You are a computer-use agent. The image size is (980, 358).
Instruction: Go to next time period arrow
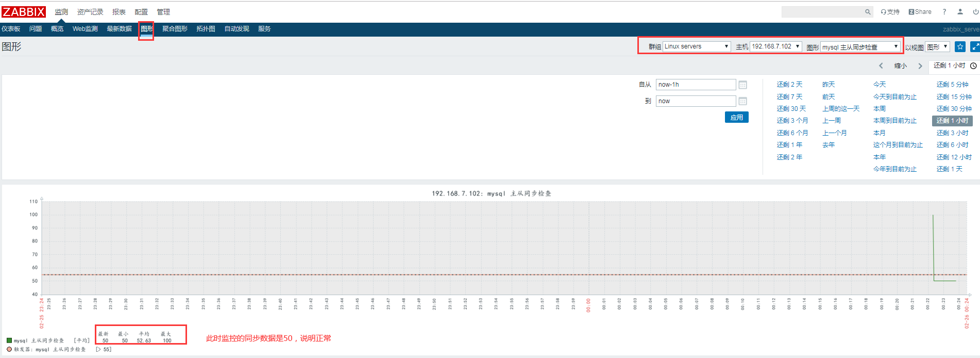(920, 66)
